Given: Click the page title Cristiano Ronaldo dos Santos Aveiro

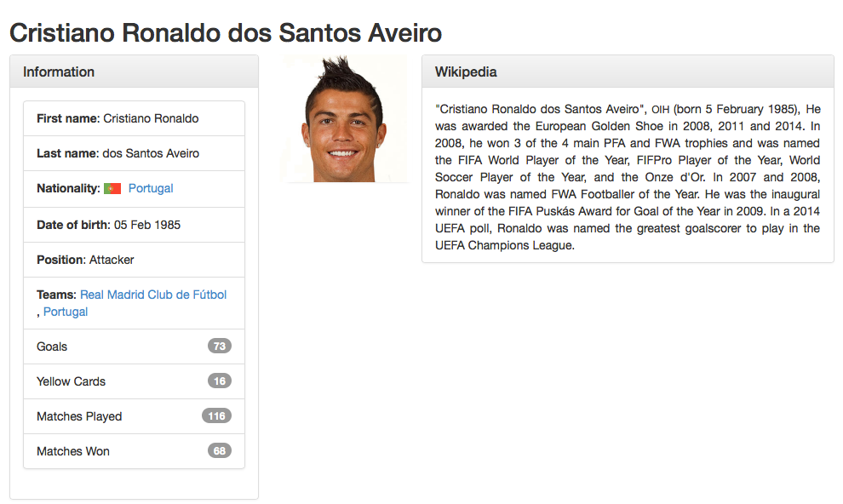Looking at the screenshot, I should tap(226, 33).
